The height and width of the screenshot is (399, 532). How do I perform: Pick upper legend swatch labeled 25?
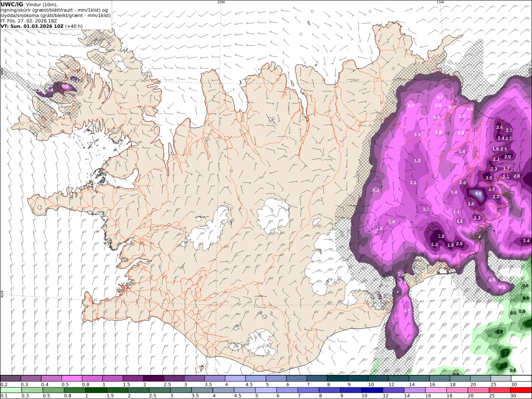pos(500,379)
